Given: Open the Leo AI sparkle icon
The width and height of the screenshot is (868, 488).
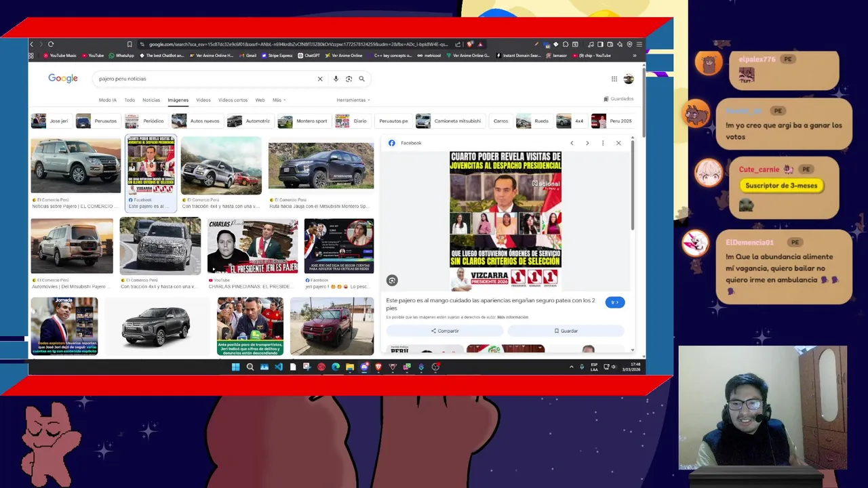Looking at the screenshot, I should 620,44.
